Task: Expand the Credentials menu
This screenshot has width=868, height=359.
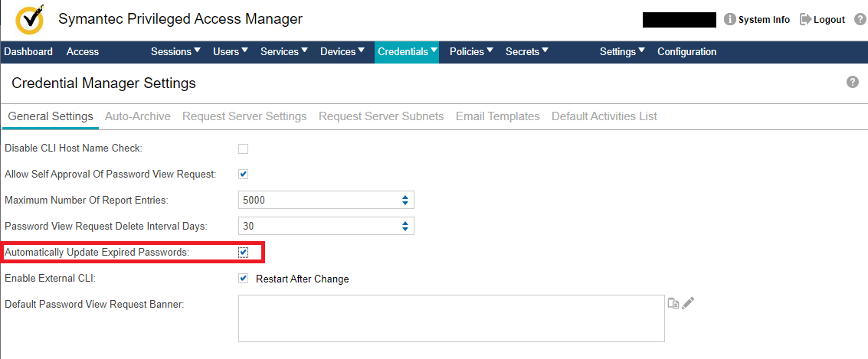Action: coord(407,51)
